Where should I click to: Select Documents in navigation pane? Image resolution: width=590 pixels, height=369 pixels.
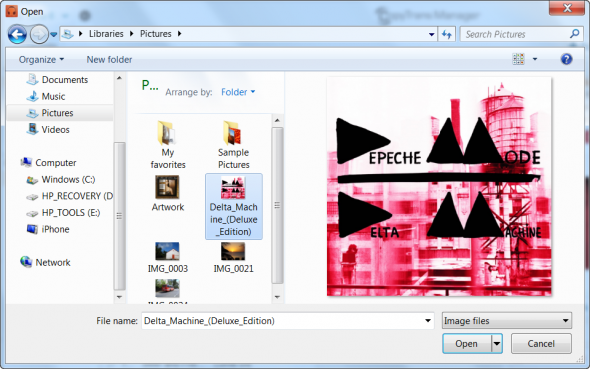pyautogui.click(x=58, y=80)
